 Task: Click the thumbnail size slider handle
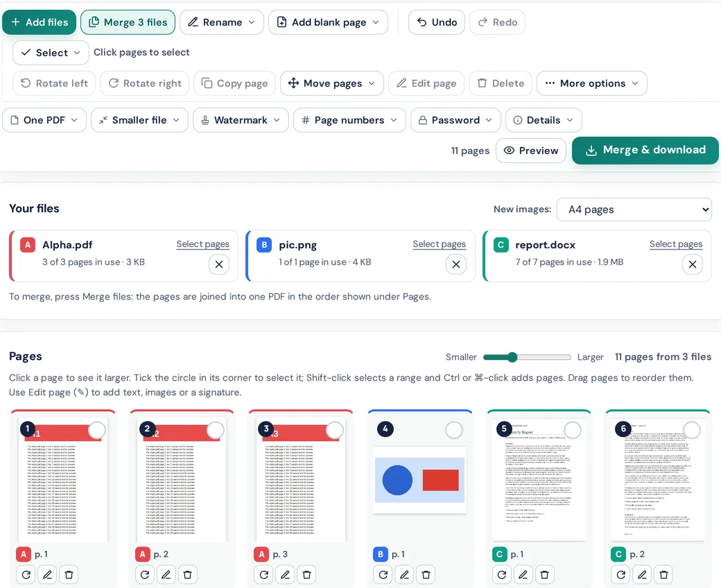(x=512, y=357)
